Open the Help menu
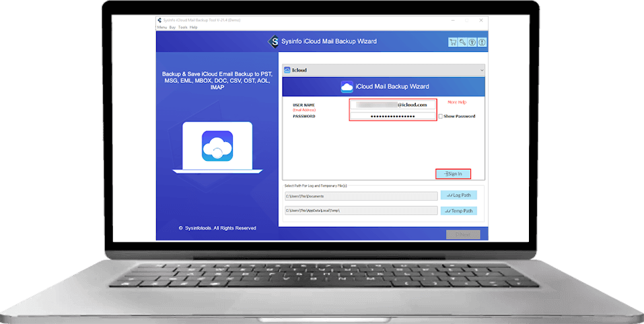The image size is (644, 324). pos(193,27)
